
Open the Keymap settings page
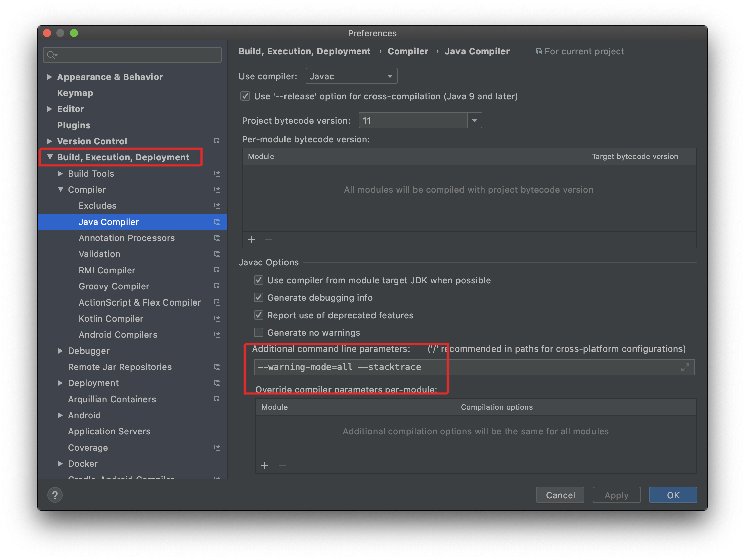[x=75, y=93]
